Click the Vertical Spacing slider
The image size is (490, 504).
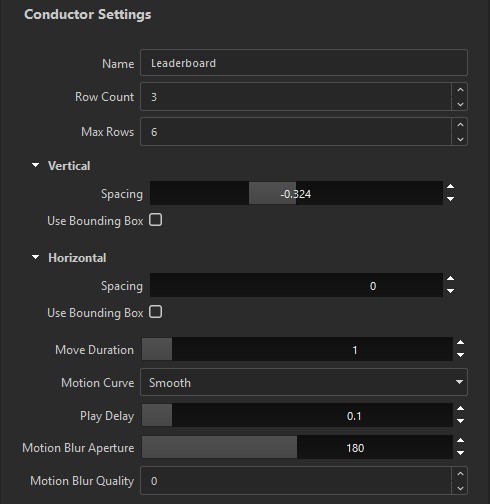tap(296, 193)
